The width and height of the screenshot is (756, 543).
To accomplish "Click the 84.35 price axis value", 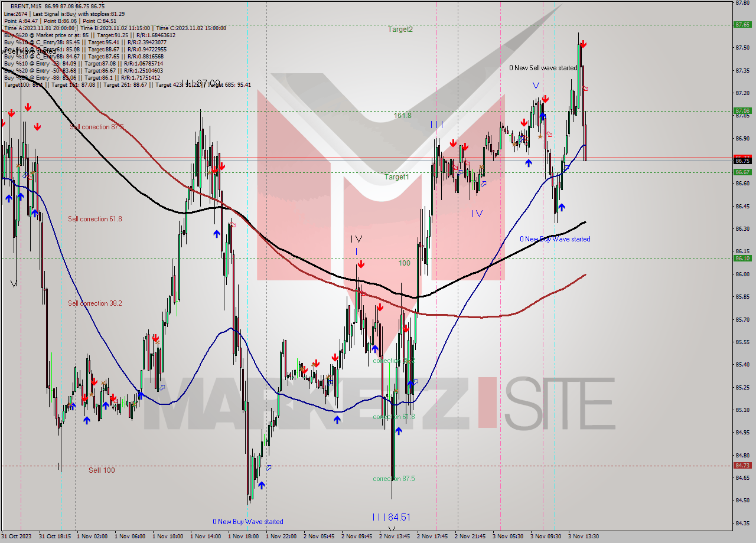I will [742, 523].
